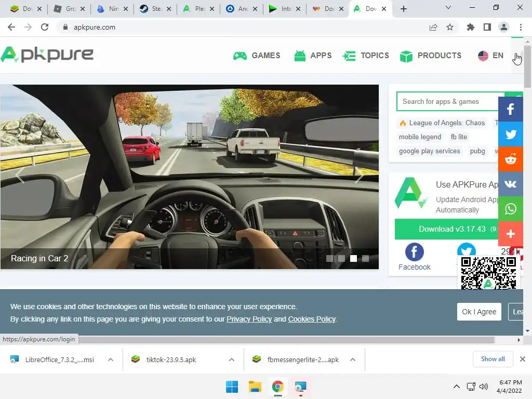
Task: Open the Cookies Policy link
Action: pos(312,320)
